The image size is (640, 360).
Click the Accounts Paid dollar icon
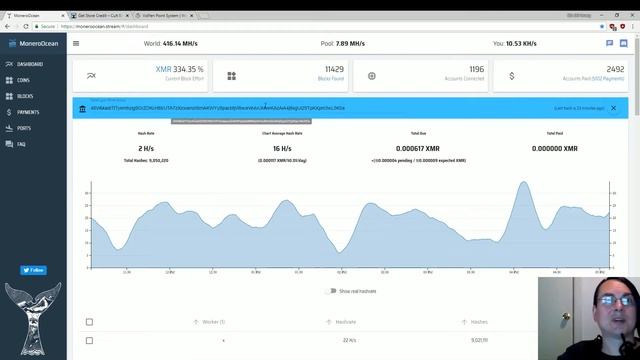pyautogui.click(x=512, y=76)
